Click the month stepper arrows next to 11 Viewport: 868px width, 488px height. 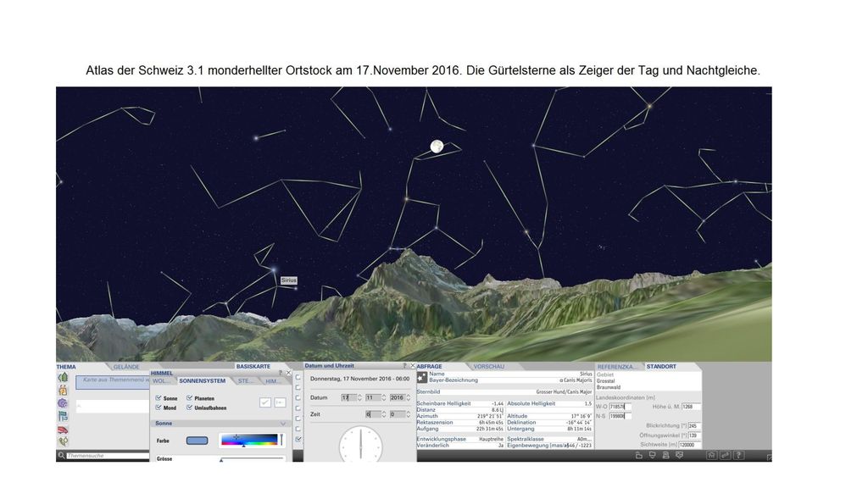coord(384,397)
